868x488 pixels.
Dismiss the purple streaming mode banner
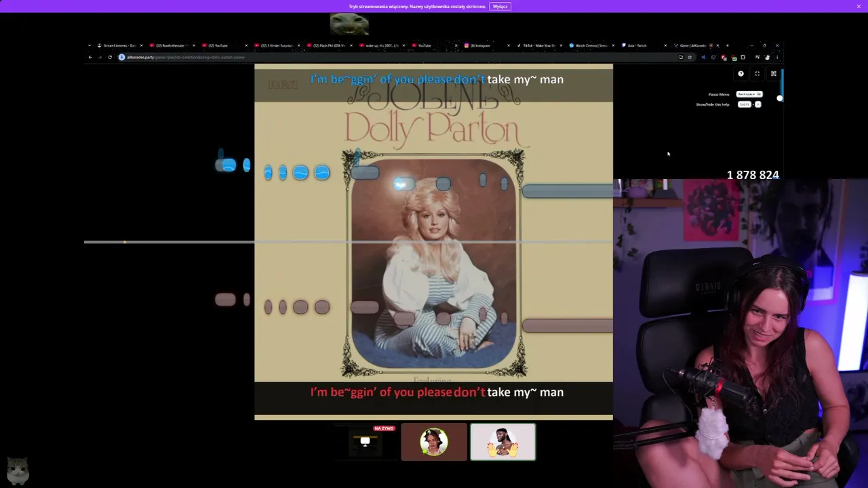(859, 7)
